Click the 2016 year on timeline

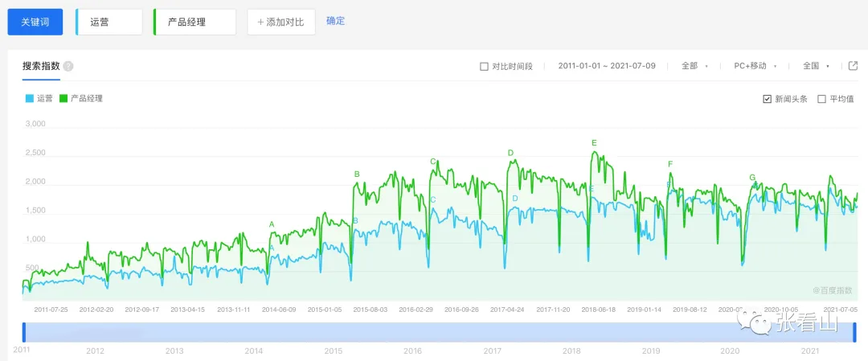(412, 351)
